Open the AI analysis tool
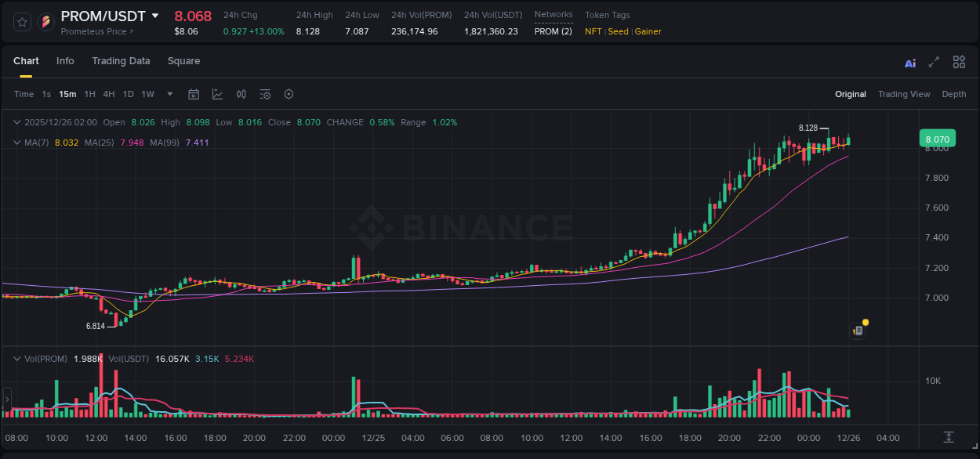This screenshot has width=980, height=459. (910, 63)
